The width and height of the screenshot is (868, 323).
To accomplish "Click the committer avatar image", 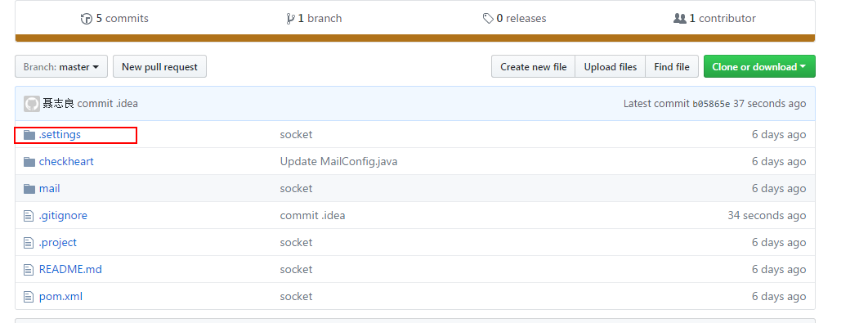I will (x=32, y=104).
